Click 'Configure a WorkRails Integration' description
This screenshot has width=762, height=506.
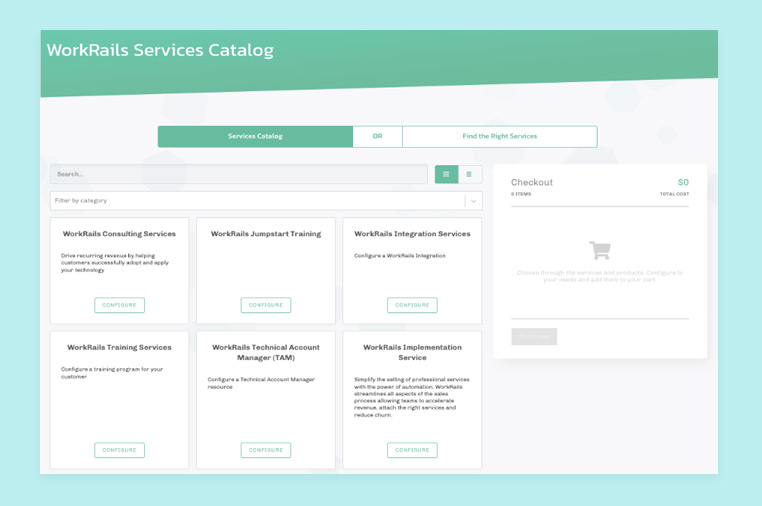tap(399, 256)
